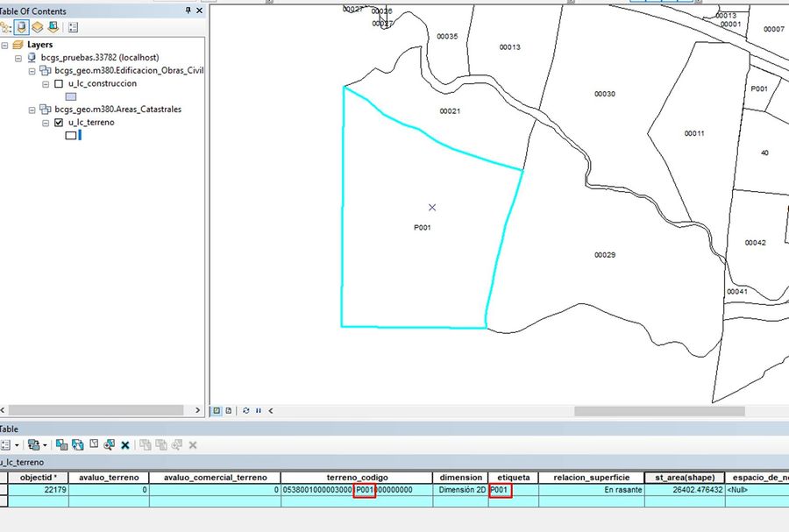This screenshot has height=532, width=789.
Task: Click map scroll-left arrow beside pause
Action: (x=271, y=410)
